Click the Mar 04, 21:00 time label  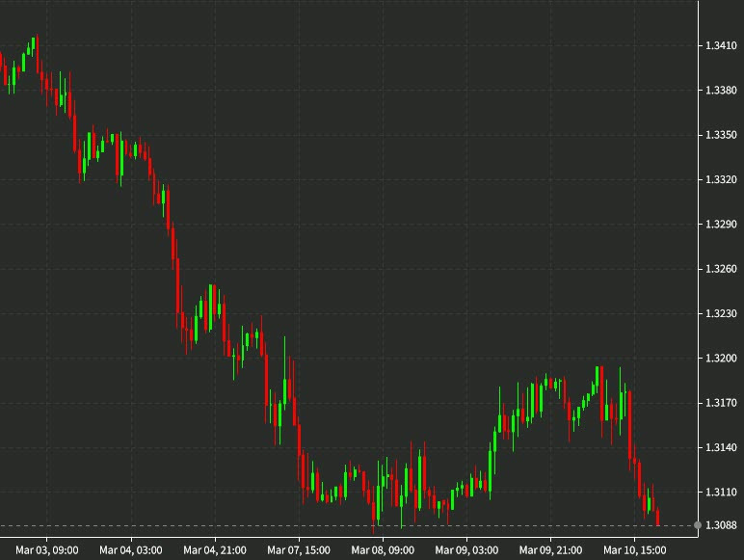(x=215, y=550)
